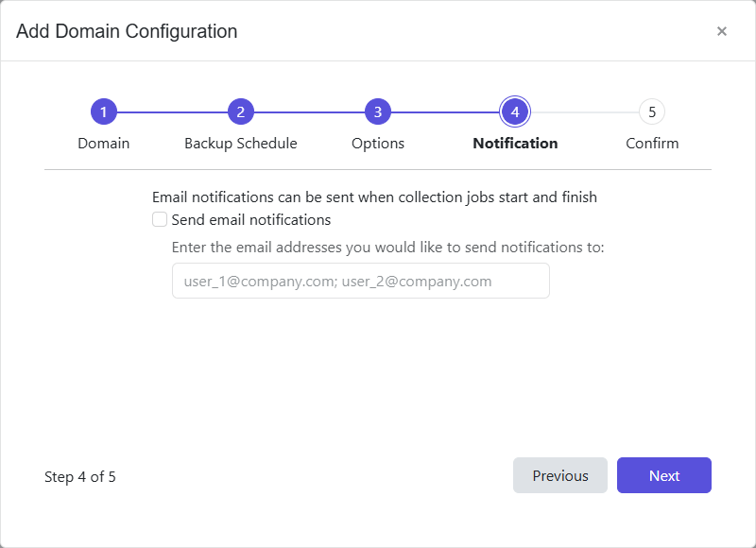This screenshot has height=548, width=756.
Task: Select the step 5 Confirm circle icon
Action: coord(652,111)
